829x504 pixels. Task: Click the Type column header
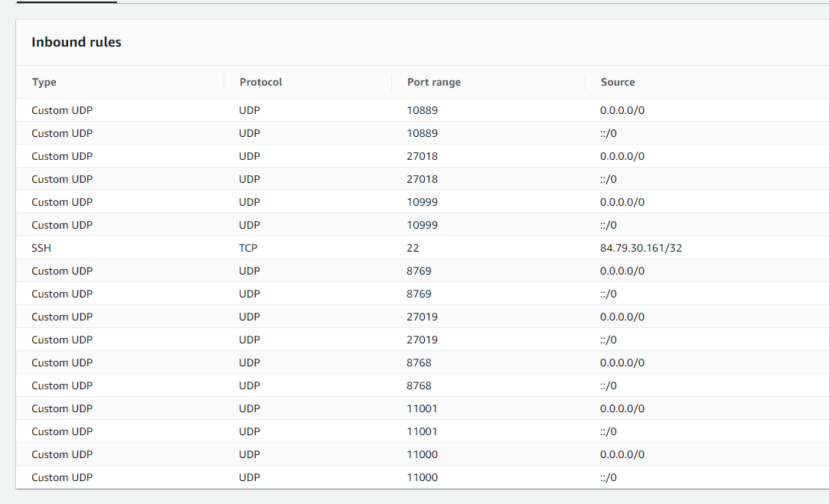[44, 82]
